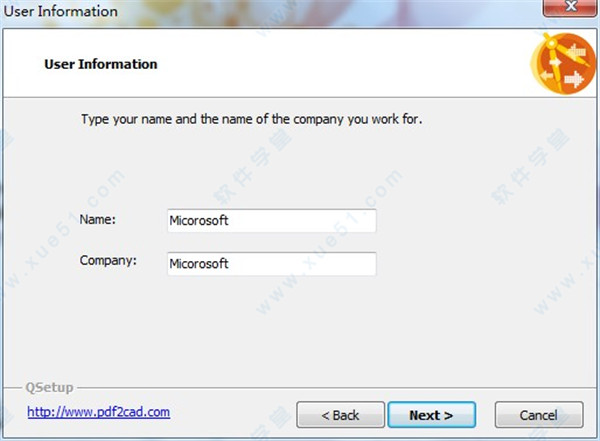This screenshot has width=600, height=441.
Task: Focus the Name text field
Action: 272,220
